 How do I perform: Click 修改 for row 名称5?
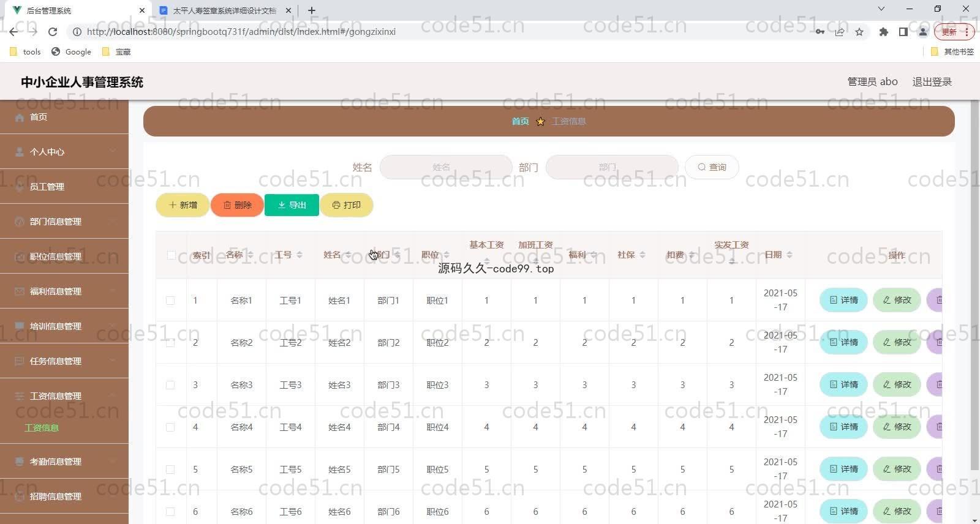(897, 469)
